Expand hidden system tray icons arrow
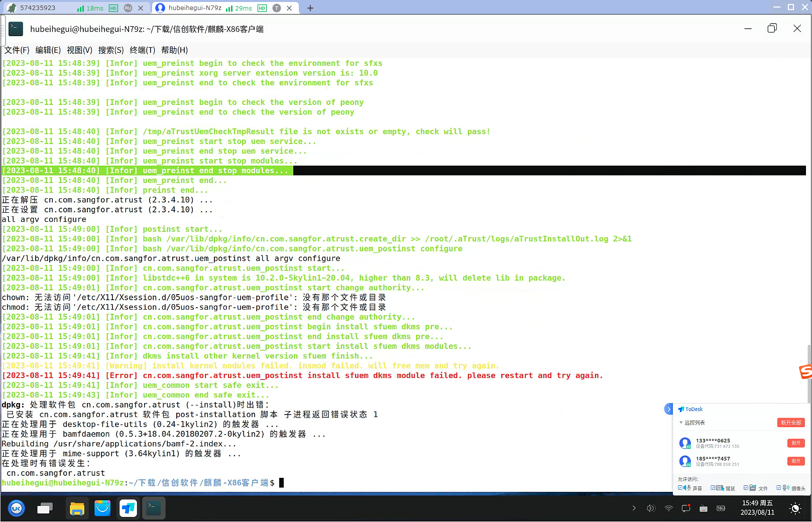The height and width of the screenshot is (522, 812). tap(634, 508)
